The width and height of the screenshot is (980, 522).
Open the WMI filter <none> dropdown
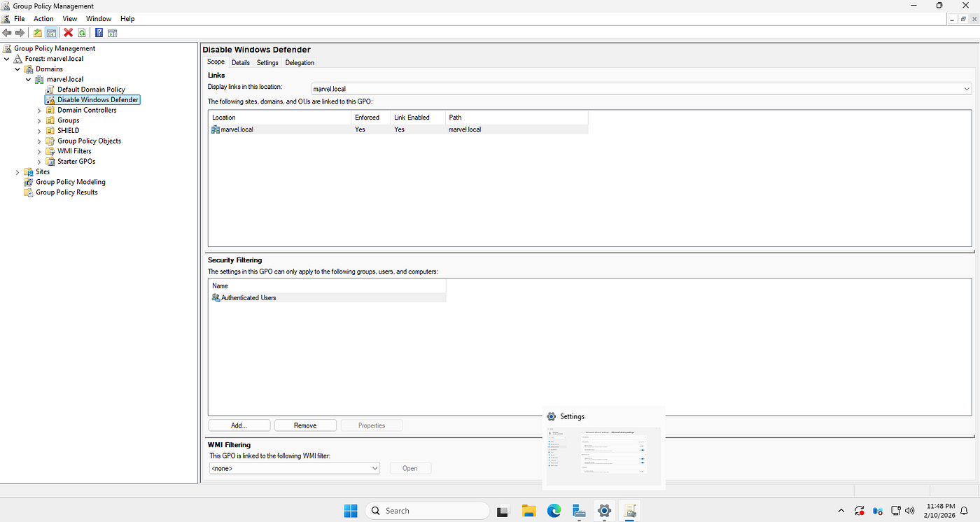[374, 468]
